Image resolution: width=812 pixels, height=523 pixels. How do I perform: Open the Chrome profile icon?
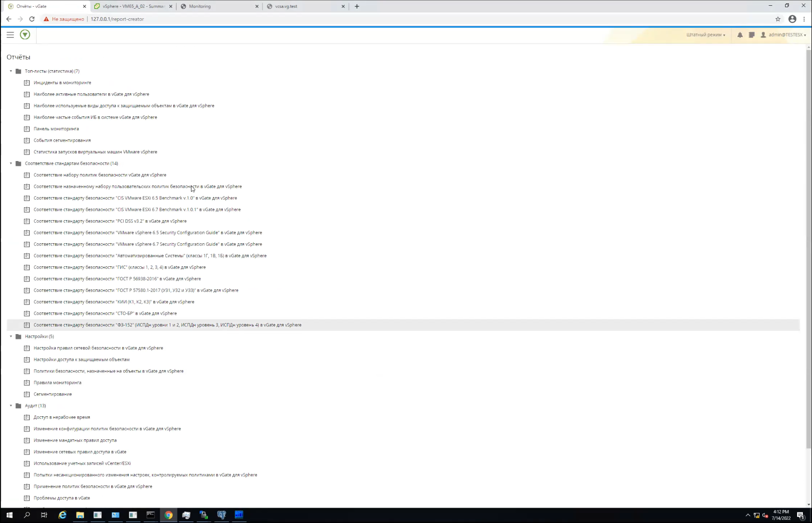point(792,19)
